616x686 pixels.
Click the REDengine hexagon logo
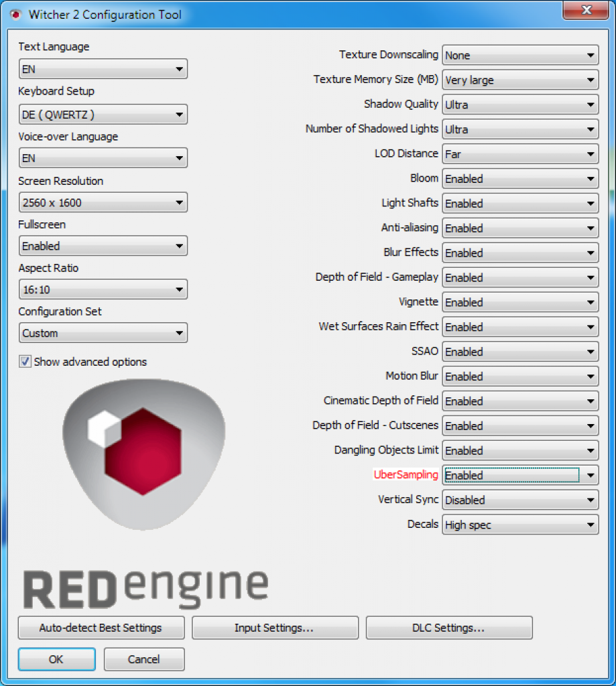(x=143, y=454)
